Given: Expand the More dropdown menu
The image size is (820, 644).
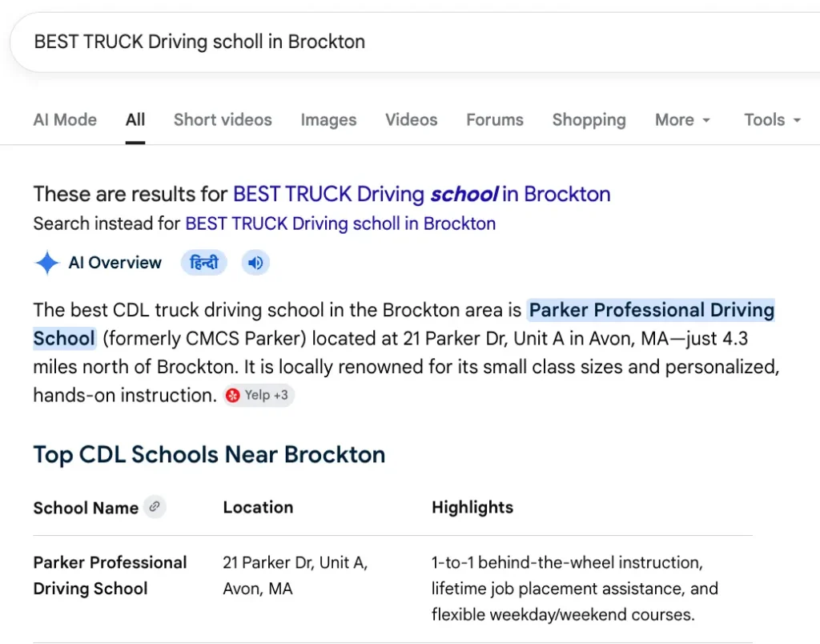Looking at the screenshot, I should pos(682,120).
